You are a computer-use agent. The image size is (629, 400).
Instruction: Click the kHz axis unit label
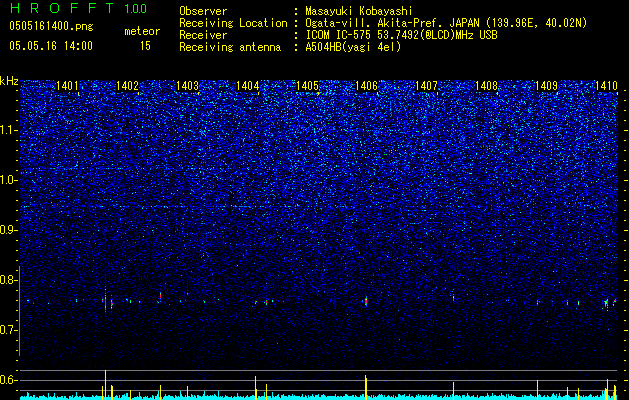[x=9, y=81]
